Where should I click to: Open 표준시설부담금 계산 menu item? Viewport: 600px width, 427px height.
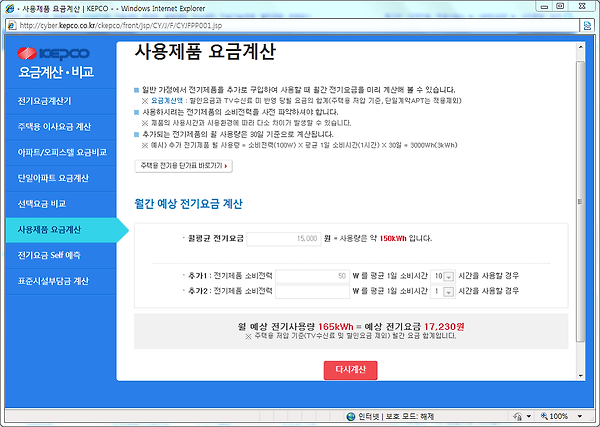[53, 281]
